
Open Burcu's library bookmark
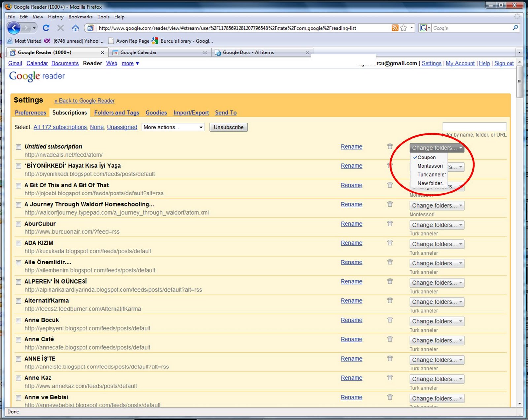(182, 41)
